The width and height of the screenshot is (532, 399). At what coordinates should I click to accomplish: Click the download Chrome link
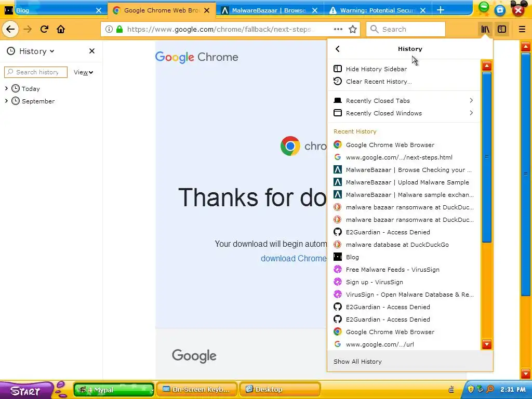pyautogui.click(x=294, y=259)
